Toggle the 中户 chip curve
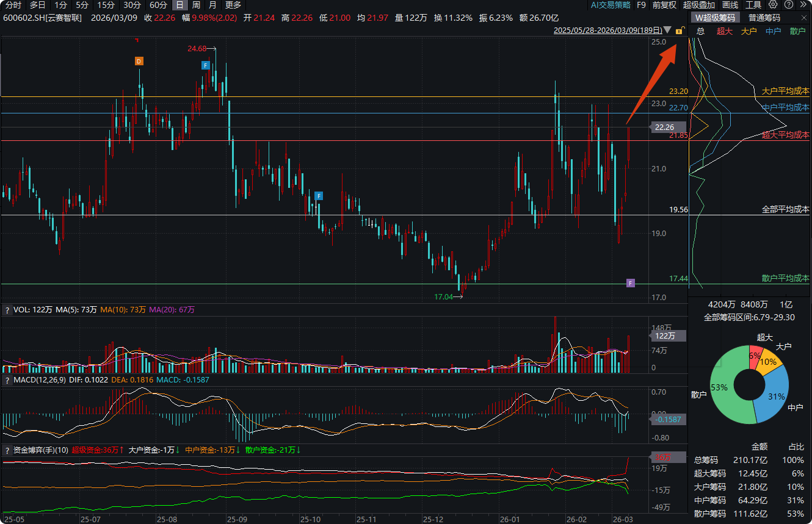812x524 pixels. 773,31
